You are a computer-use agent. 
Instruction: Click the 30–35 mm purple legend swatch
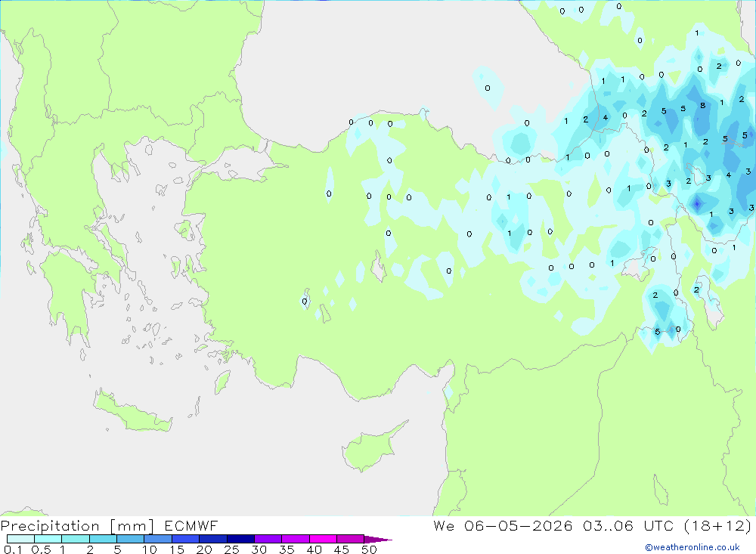268,539
